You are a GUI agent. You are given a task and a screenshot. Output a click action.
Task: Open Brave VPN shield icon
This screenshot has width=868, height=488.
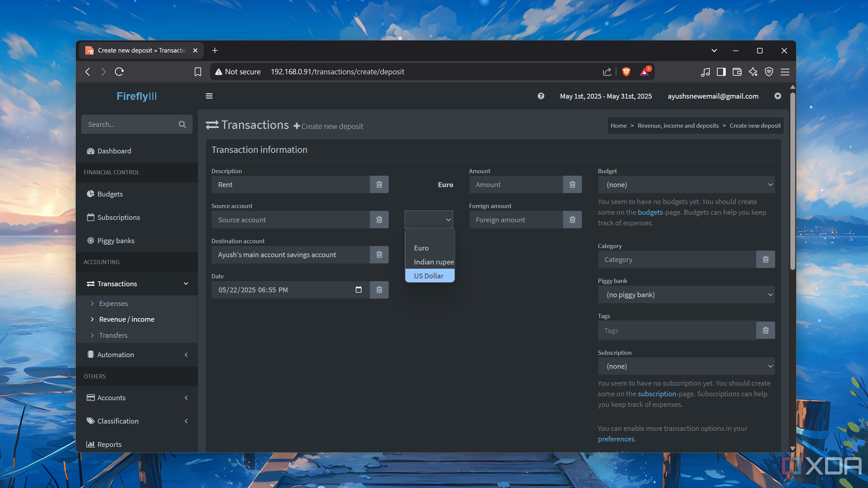(x=769, y=72)
